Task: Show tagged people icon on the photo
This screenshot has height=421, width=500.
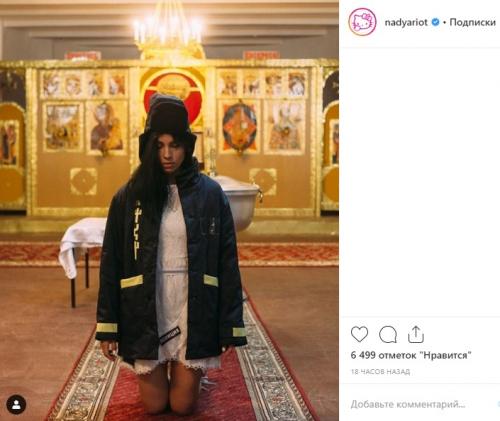Action: (x=16, y=405)
